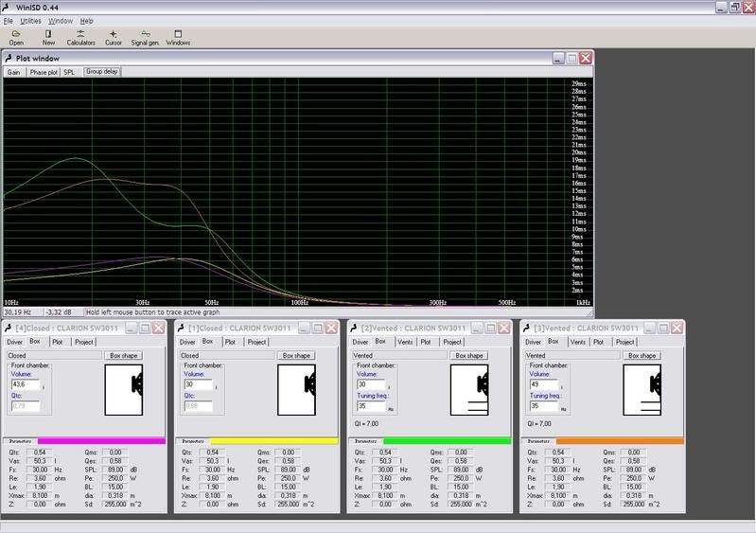Activate the Cursor tool
The height and width of the screenshot is (533, 756).
(x=113, y=38)
